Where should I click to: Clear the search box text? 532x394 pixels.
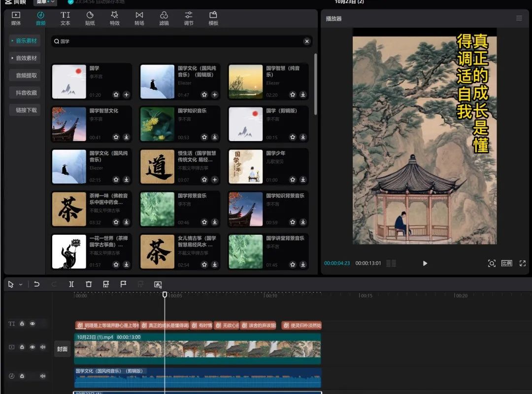307,41
